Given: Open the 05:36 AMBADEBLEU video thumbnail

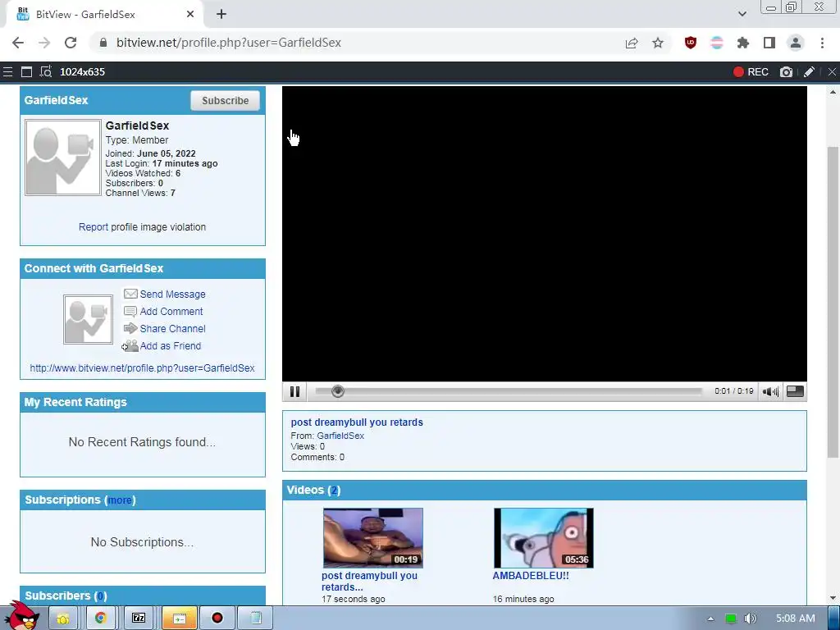Looking at the screenshot, I should (543, 538).
